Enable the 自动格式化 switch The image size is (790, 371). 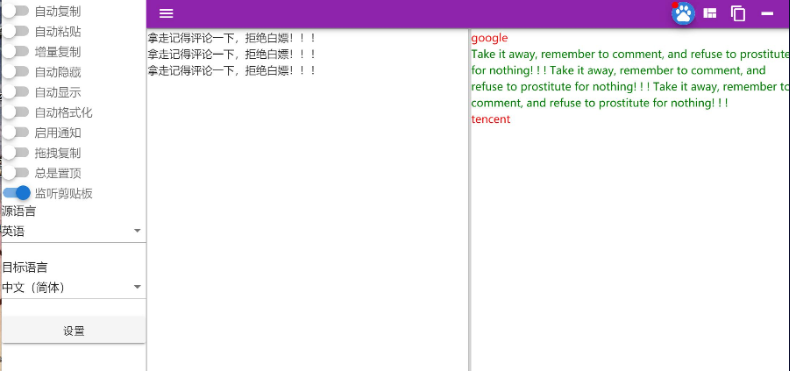[x=16, y=112]
